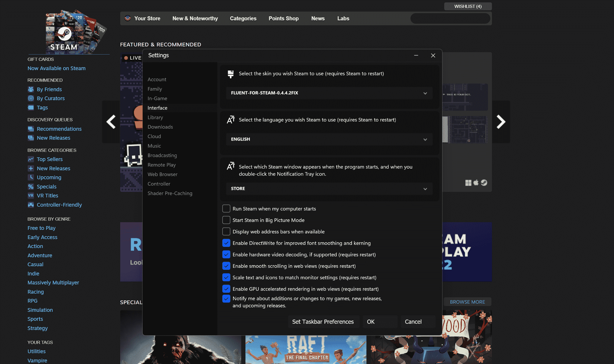Uncheck GPU accelerated rendering in web views

(226, 289)
